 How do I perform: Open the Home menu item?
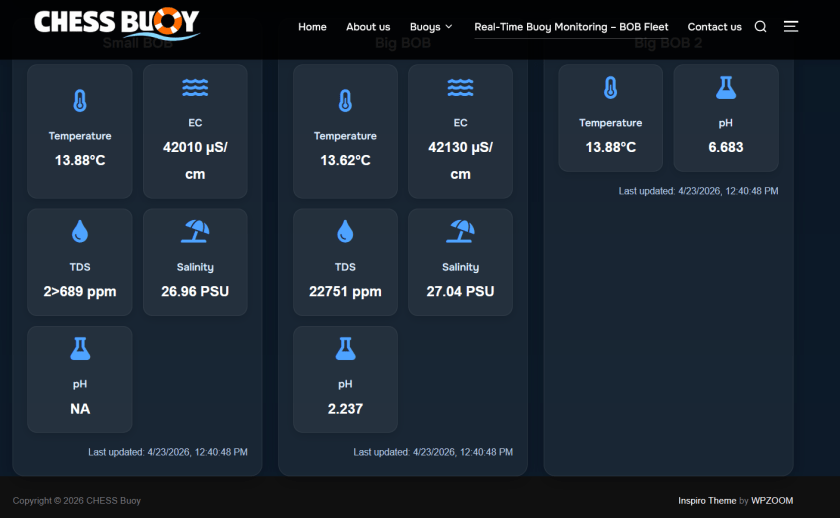pos(312,27)
